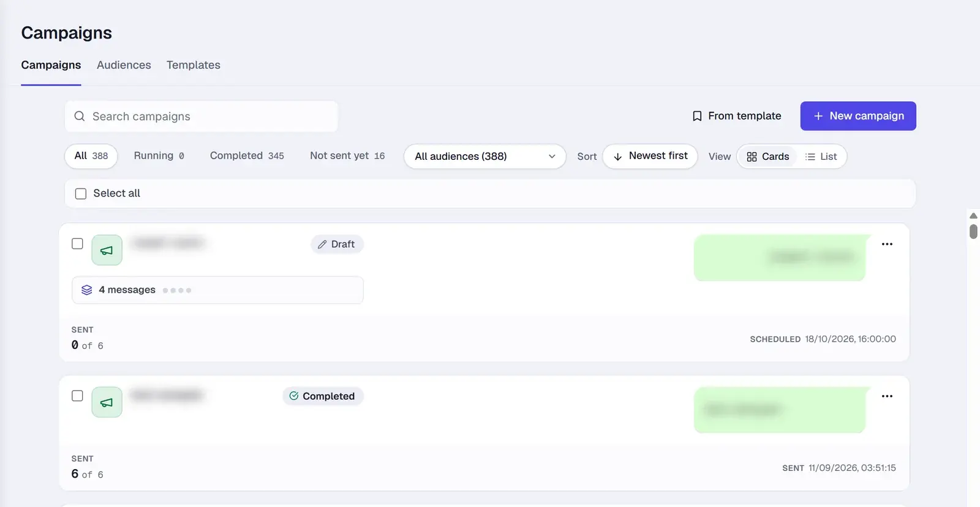
Task: Create a New campaign
Action: pyautogui.click(x=858, y=116)
